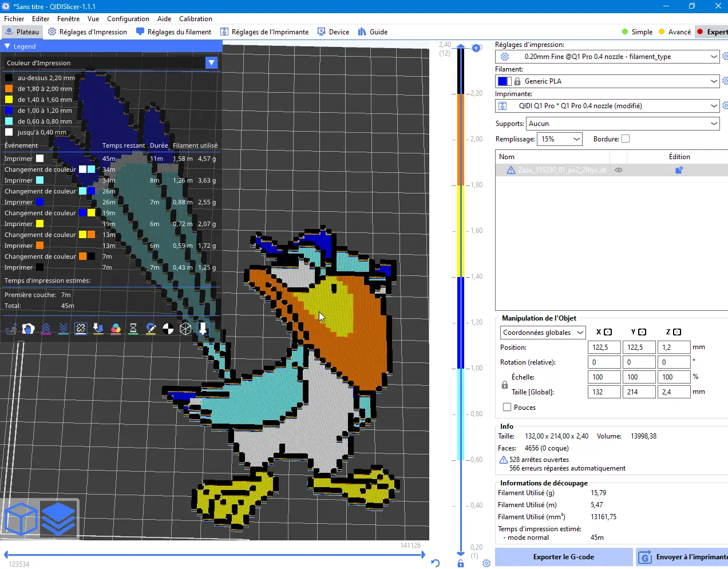Open the Aide menu
Viewport: 728px width, 569px height.
pyautogui.click(x=164, y=19)
